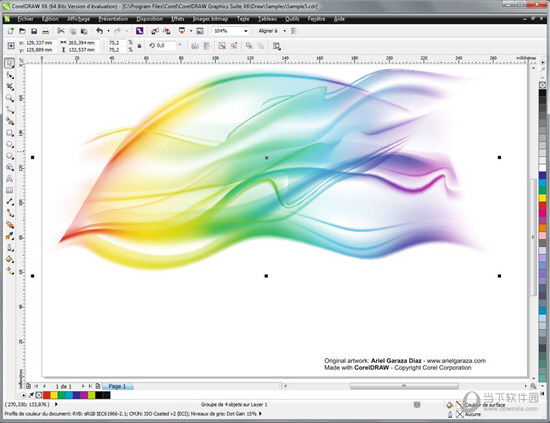Select the Connector tool
The image size is (550, 423).
pos(9,213)
